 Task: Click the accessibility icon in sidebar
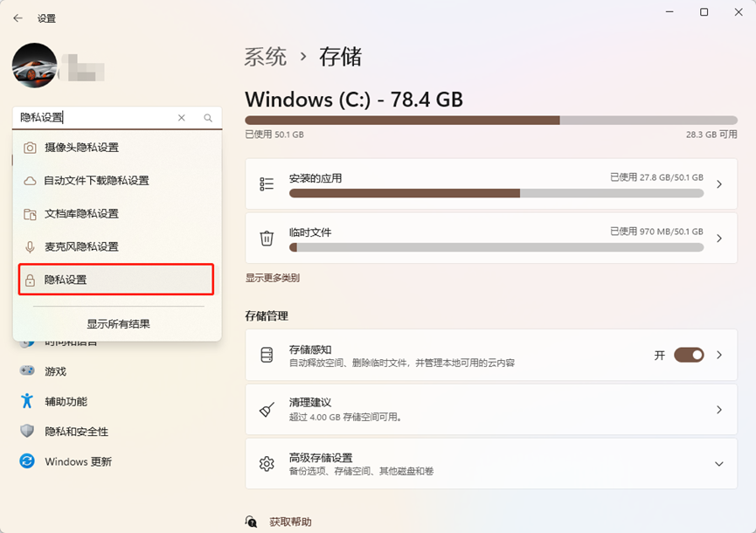tap(27, 401)
